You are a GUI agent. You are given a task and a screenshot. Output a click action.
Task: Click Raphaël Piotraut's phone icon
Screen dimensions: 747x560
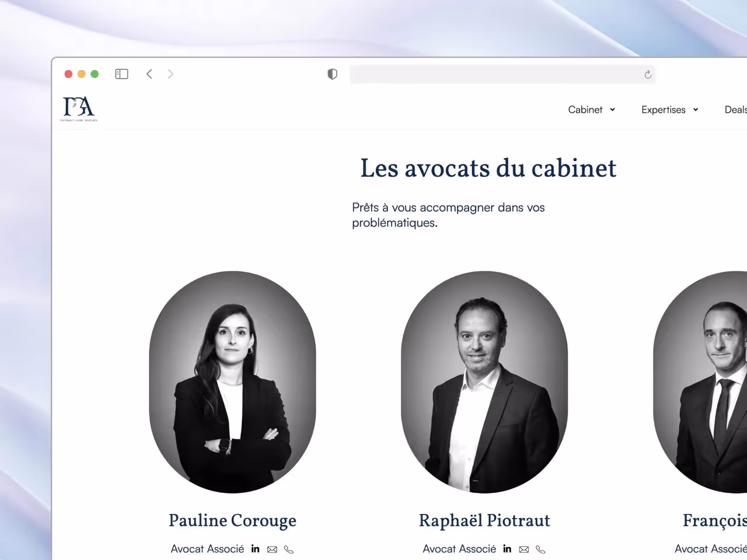pyautogui.click(x=540, y=549)
